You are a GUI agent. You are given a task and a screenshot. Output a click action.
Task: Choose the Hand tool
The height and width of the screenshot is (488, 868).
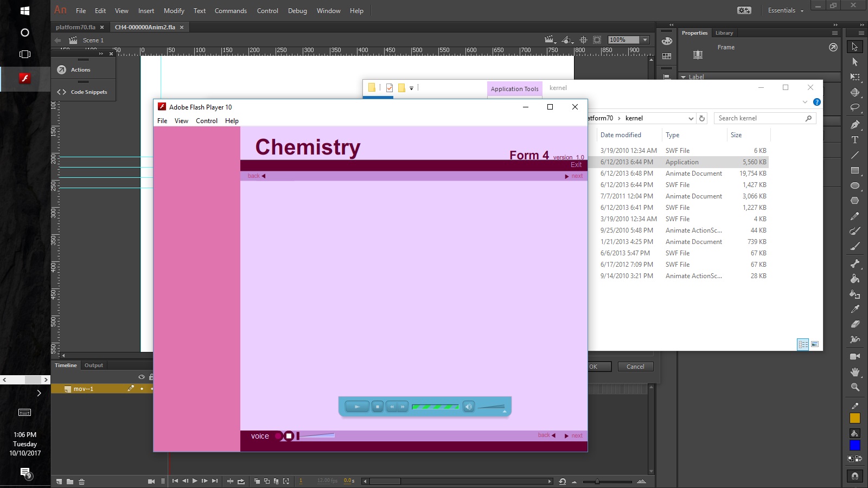point(855,372)
